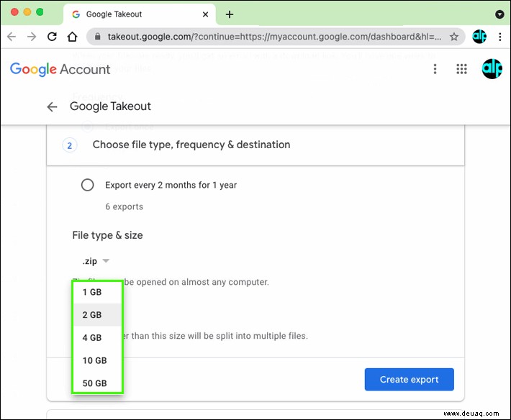Click the tab search dropdown icon
Image resolution: width=511 pixels, height=420 pixels.
point(499,14)
